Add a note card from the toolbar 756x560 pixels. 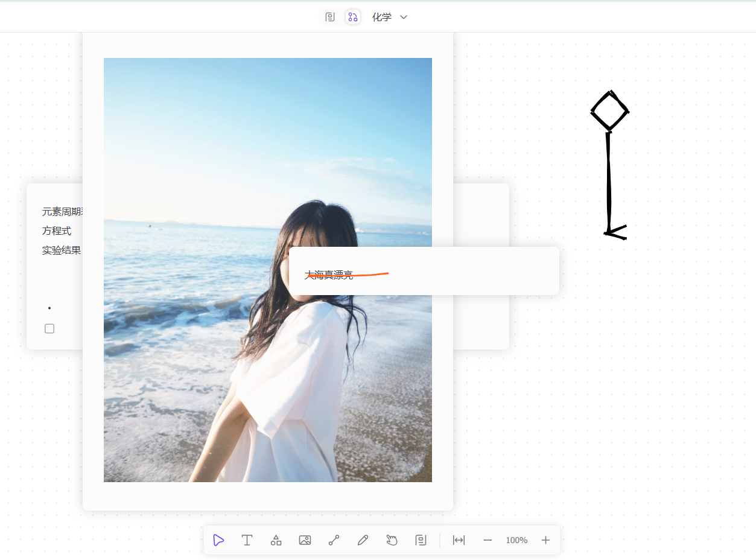[421, 540]
